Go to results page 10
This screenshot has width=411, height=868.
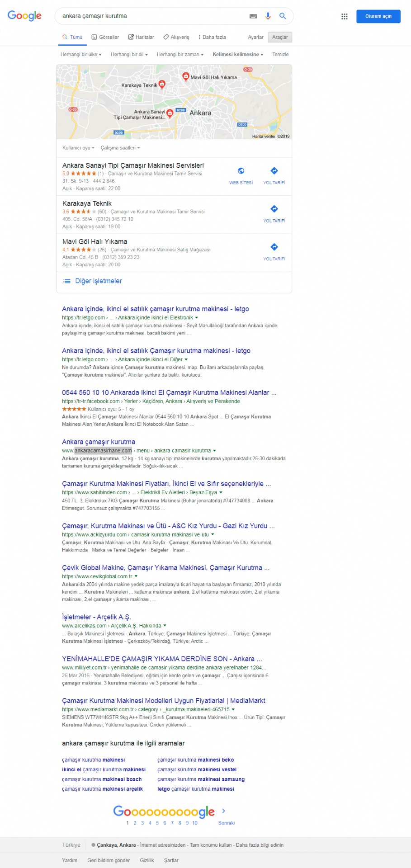(195, 823)
